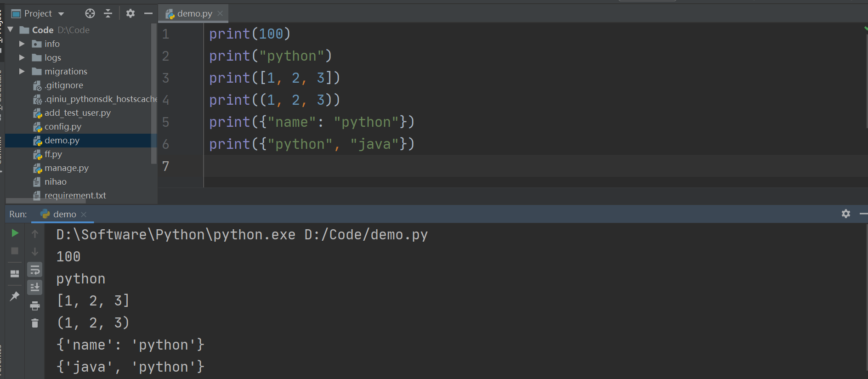This screenshot has width=868, height=379.
Task: Collapse all in the Project panel toolbar
Action: coord(108,14)
